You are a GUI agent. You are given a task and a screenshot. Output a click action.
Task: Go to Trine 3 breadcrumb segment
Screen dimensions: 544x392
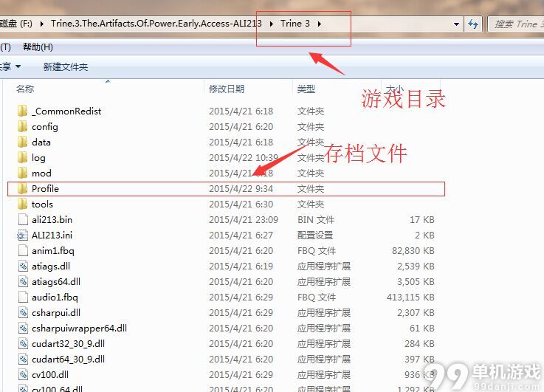click(295, 23)
